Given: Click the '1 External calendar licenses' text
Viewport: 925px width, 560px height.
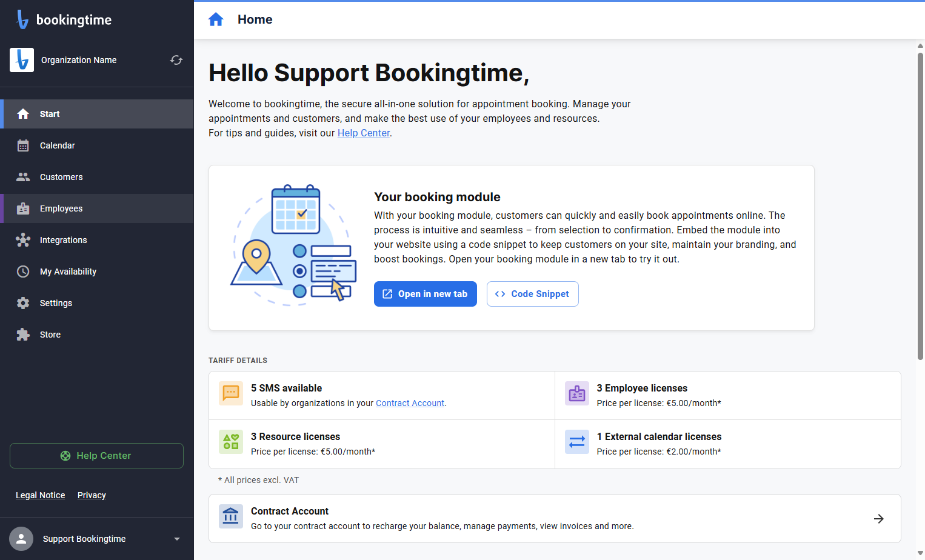Looking at the screenshot, I should [659, 436].
